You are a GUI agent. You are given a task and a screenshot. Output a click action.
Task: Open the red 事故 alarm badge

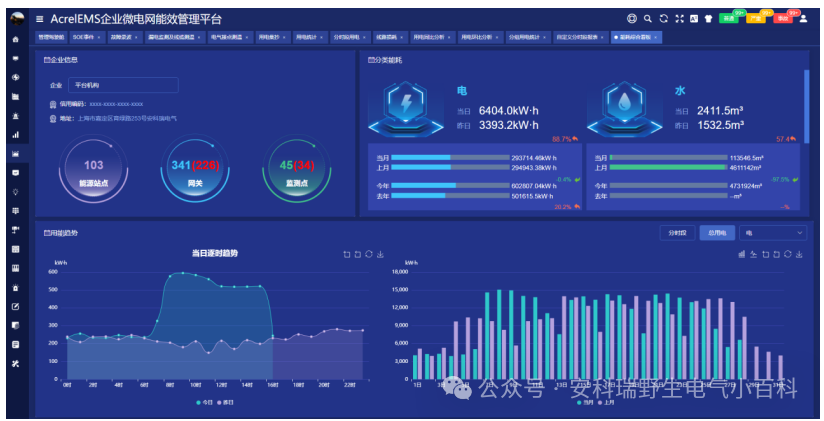(783, 18)
